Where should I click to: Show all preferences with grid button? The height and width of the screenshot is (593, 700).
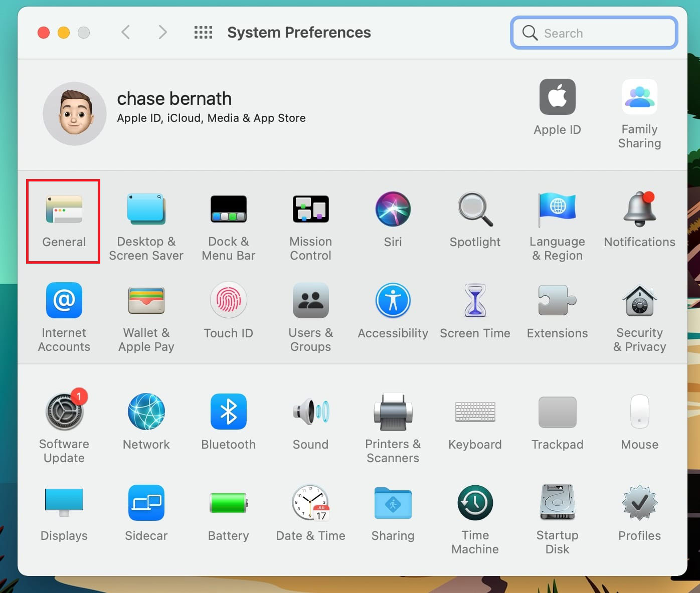[203, 33]
